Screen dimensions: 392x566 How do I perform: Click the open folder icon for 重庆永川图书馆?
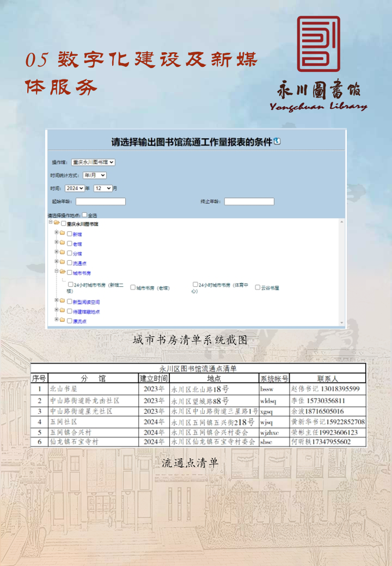(57, 223)
